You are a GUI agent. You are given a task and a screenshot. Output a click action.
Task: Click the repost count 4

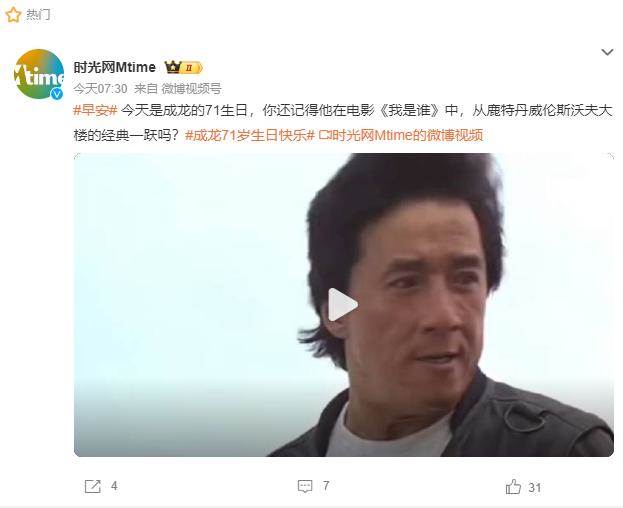point(114,486)
